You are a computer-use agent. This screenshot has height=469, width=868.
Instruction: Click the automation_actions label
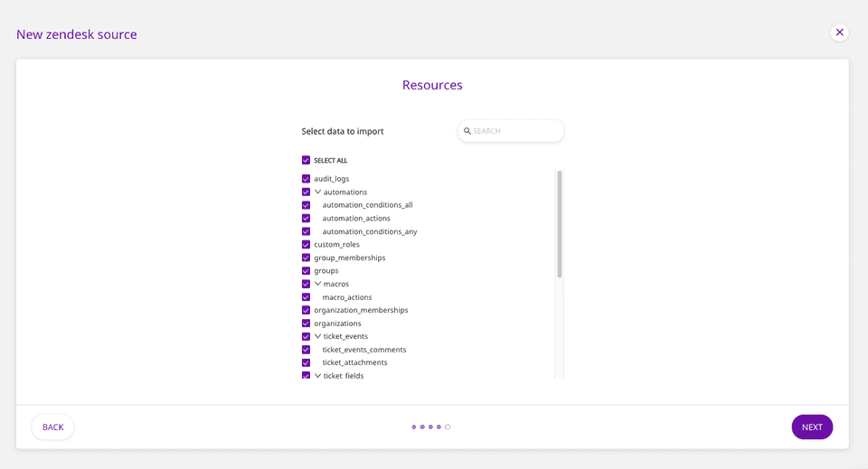(x=356, y=219)
